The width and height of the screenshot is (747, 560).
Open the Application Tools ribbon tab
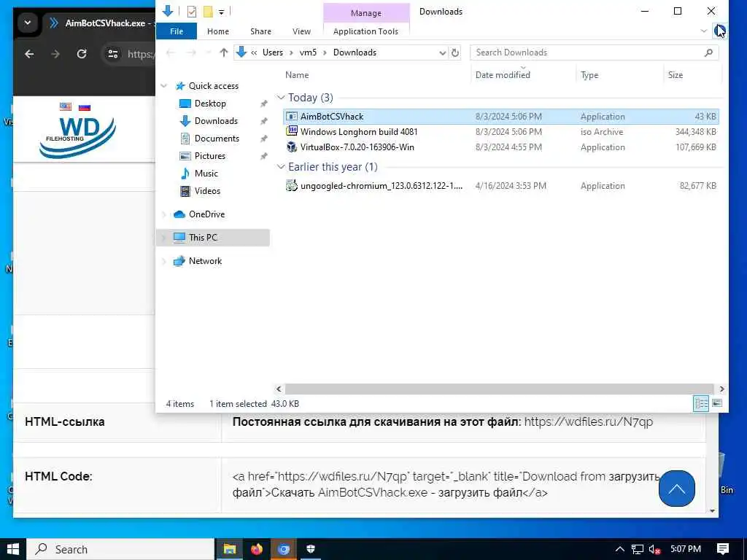coord(365,31)
